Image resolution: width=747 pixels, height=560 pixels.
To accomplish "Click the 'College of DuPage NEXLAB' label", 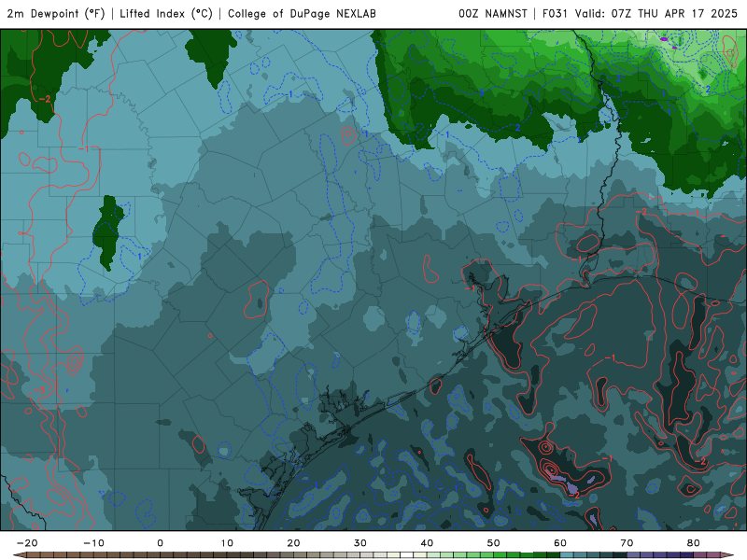I will point(302,14).
